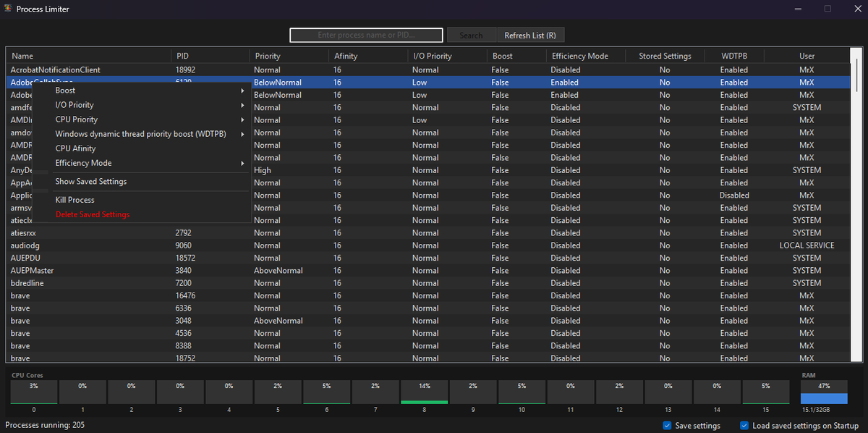
Task: Click the Afinity column header
Action: [x=368, y=56]
